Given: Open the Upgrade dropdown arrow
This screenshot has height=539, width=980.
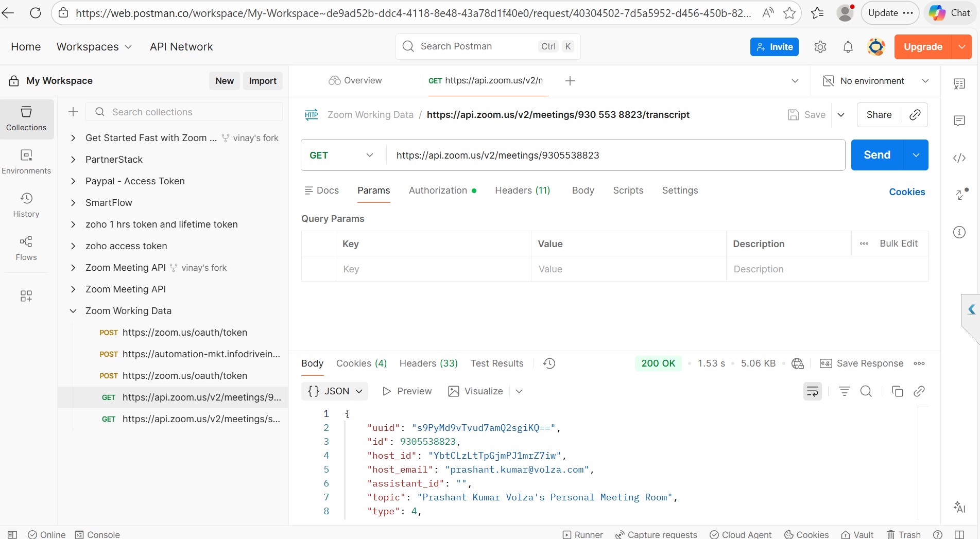Looking at the screenshot, I should 961,47.
